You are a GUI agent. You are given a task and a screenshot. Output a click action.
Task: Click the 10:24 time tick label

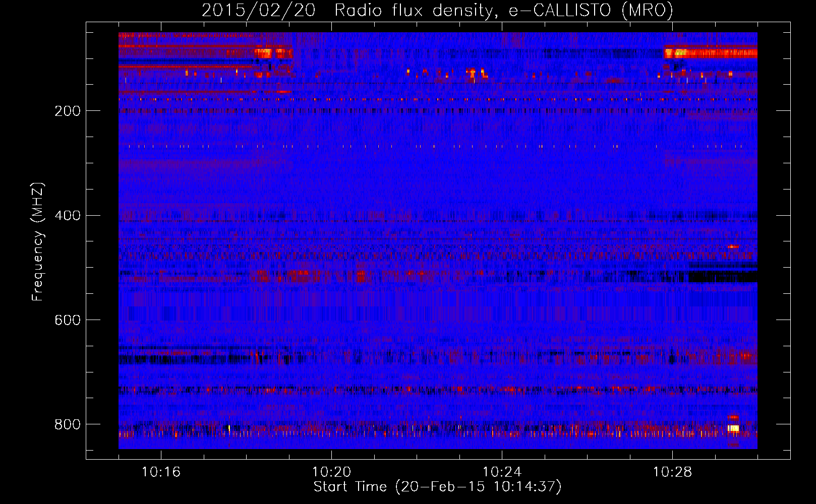502,472
